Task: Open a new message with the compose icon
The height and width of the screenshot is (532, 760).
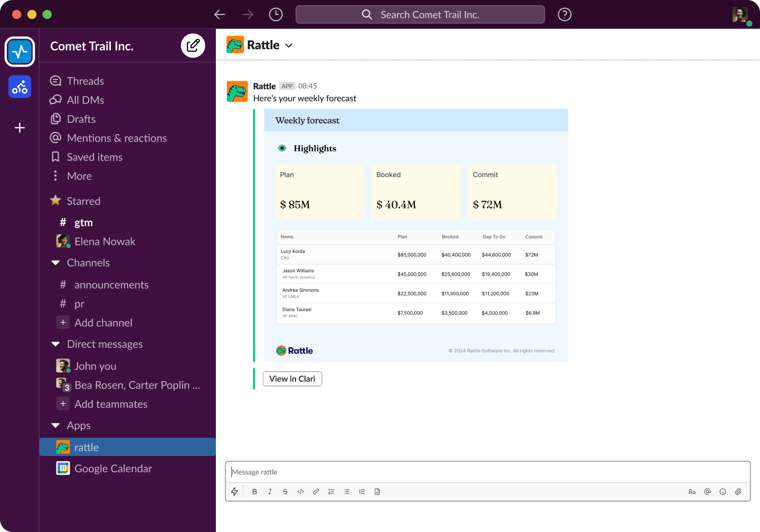Action: pos(193,45)
